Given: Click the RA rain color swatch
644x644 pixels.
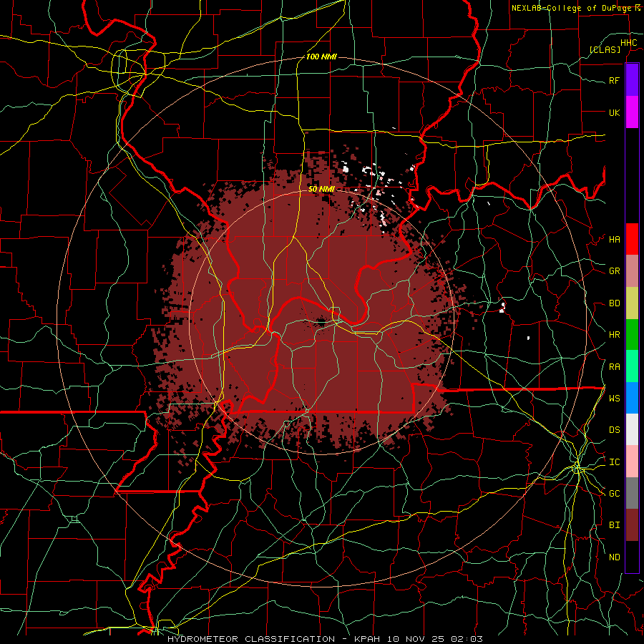Looking at the screenshot, I should click(x=632, y=366).
